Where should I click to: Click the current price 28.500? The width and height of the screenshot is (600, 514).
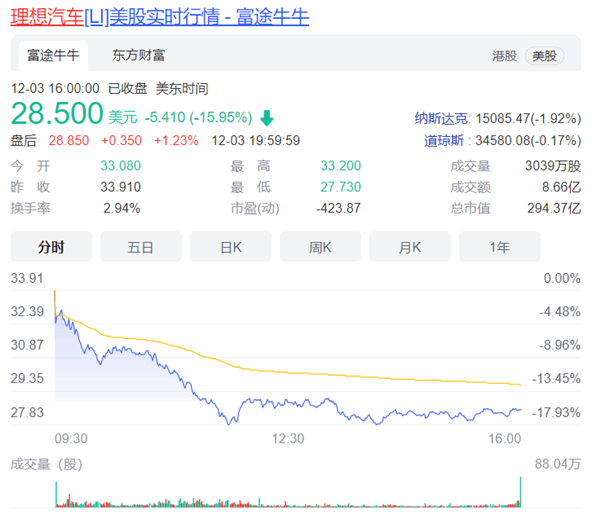click(57, 114)
